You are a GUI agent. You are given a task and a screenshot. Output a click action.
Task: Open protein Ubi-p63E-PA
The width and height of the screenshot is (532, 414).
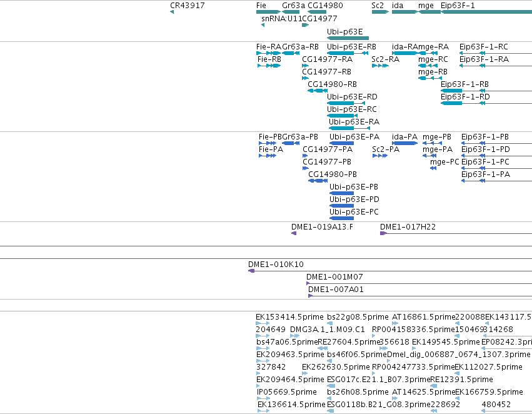click(342, 143)
